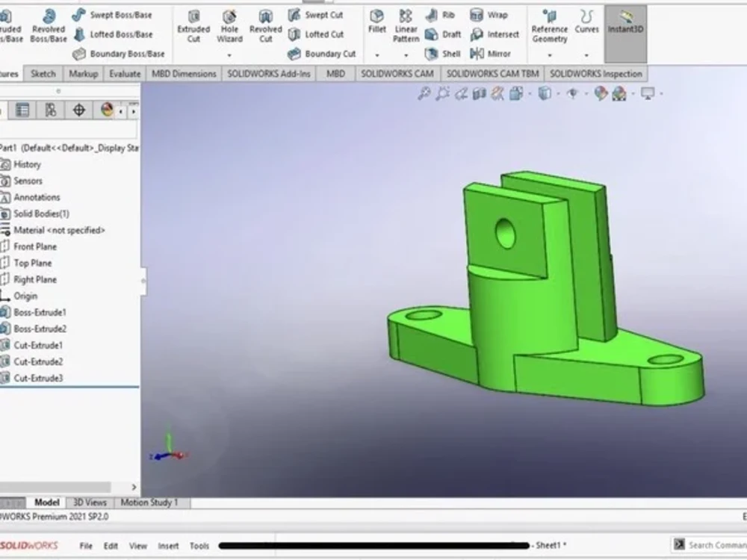Click Zoom to Fit in the view toolbar
The width and height of the screenshot is (747, 560).
(423, 94)
